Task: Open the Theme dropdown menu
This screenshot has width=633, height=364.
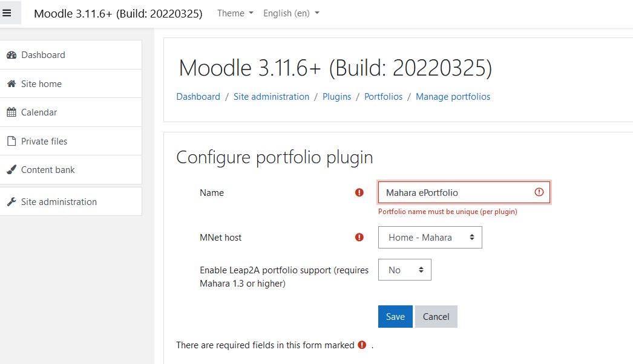Action: (235, 13)
